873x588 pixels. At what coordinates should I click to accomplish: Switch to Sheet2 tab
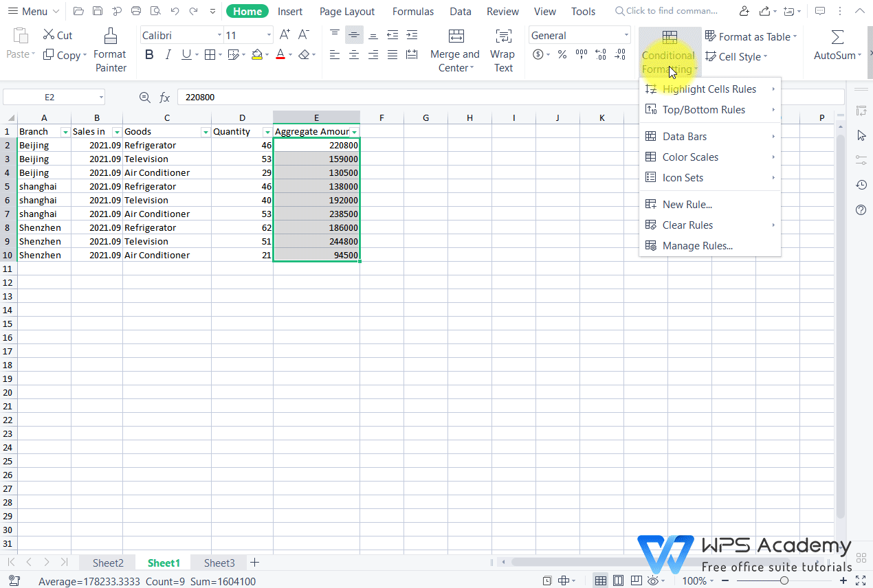[108, 563]
